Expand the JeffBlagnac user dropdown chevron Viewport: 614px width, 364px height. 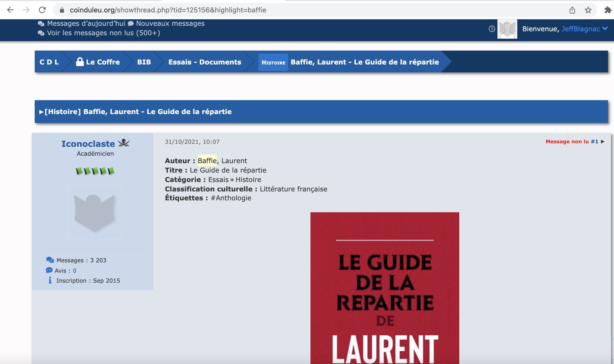tap(605, 29)
